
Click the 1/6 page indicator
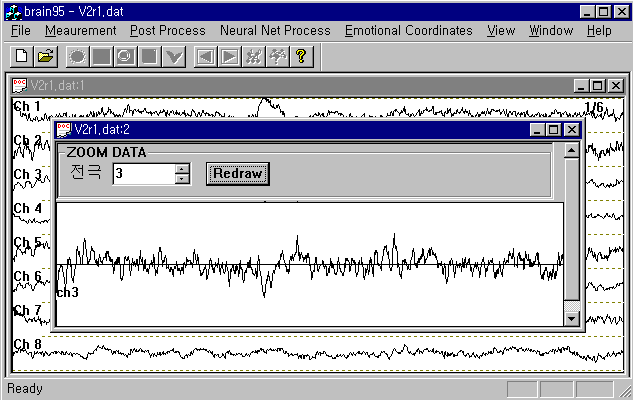[594, 107]
